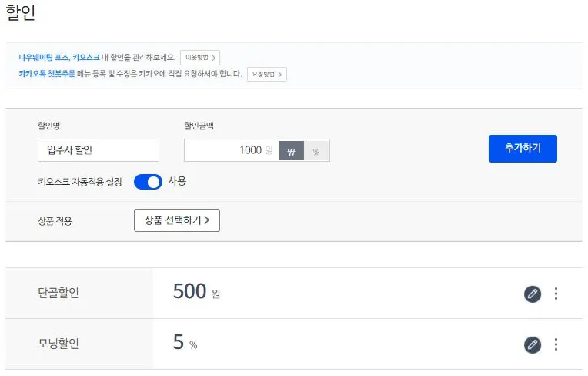The image size is (588, 376).
Task: Select the 모닝할인 row label
Action: (58, 344)
